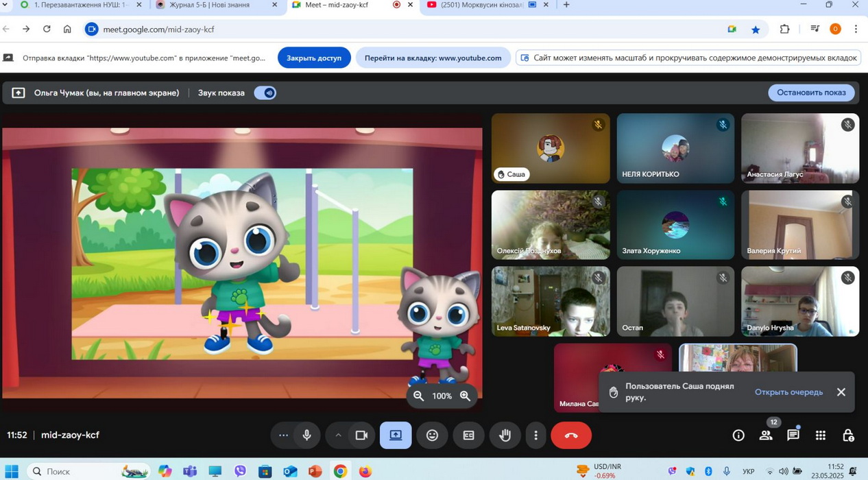Image resolution: width=868 pixels, height=480 pixels.
Task: Open Chrome media controls icon
Action: click(815, 29)
